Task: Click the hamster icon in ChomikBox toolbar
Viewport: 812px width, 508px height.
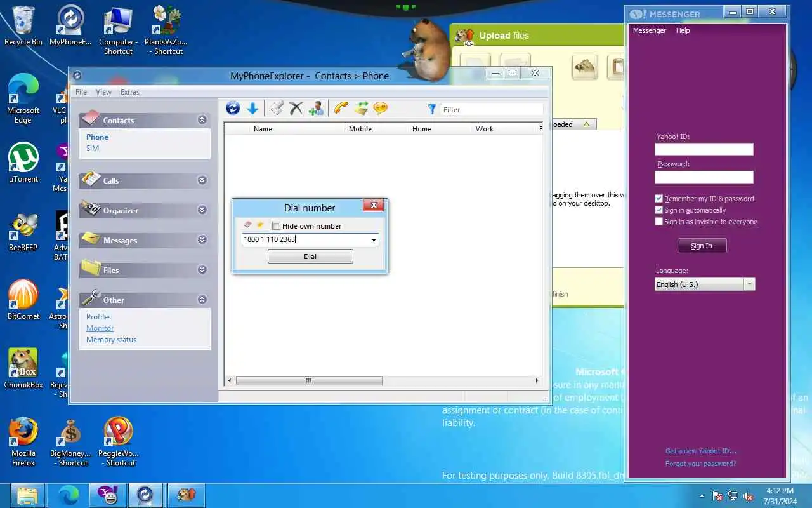Action: [x=585, y=67]
